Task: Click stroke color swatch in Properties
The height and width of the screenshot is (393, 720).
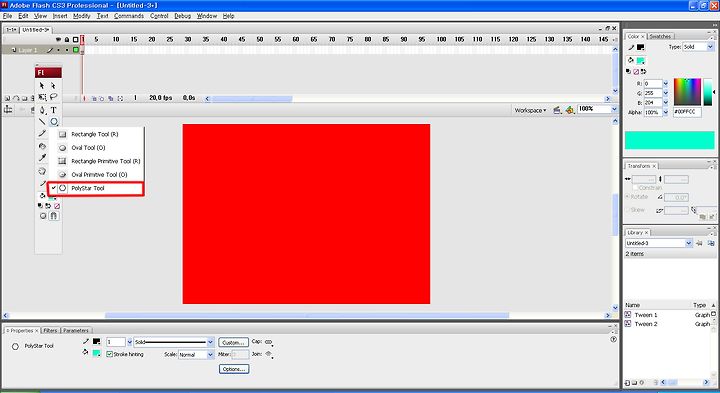Action: (x=96, y=342)
